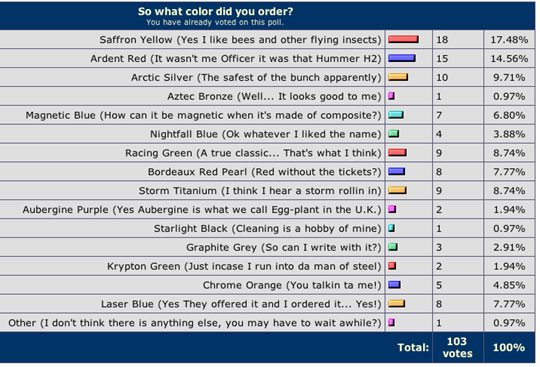
Task: Click the cyan bar for Magnetic Blue
Action: click(x=396, y=115)
